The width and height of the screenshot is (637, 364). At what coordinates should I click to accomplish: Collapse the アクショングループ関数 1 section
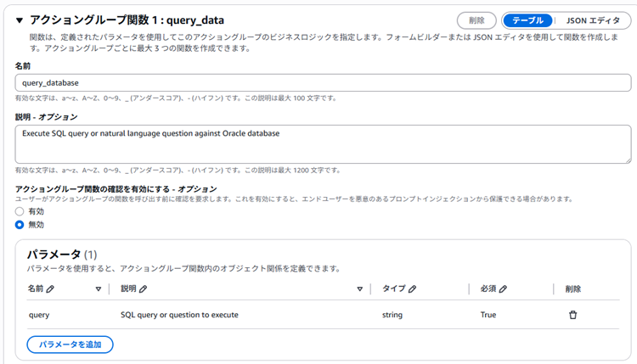(x=20, y=20)
